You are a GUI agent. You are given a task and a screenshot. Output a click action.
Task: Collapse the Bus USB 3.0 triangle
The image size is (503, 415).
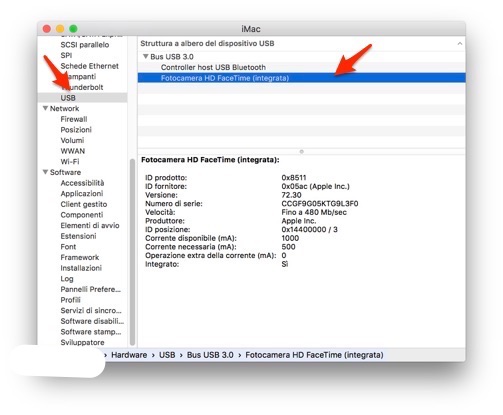coord(146,56)
